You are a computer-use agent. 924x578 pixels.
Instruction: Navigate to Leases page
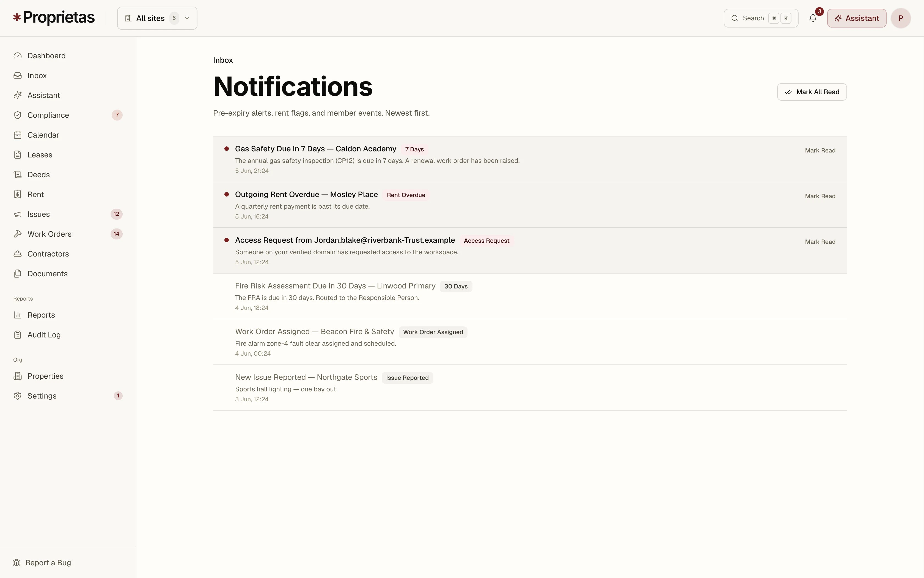click(68, 155)
